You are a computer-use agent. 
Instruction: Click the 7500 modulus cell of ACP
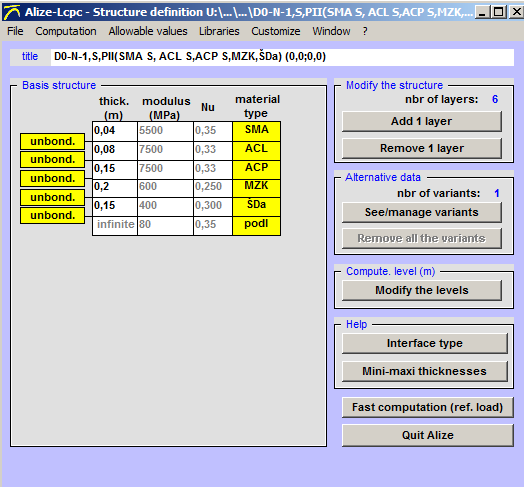point(165,169)
